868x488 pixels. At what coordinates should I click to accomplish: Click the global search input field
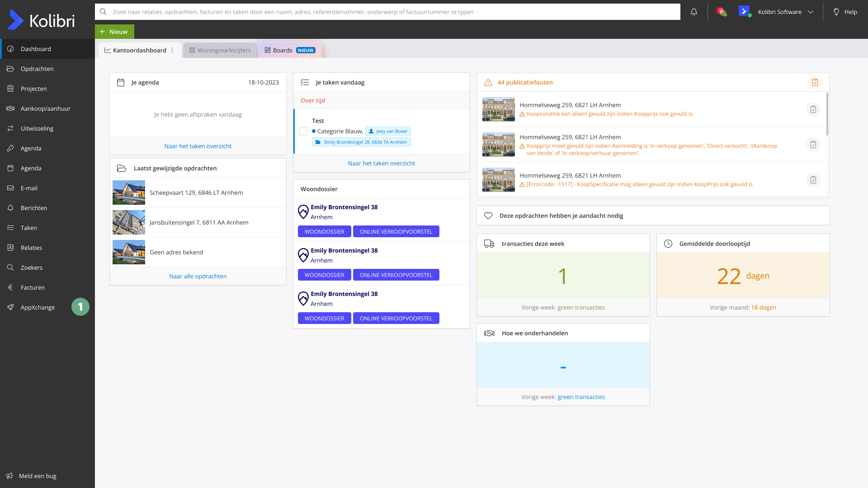point(389,12)
